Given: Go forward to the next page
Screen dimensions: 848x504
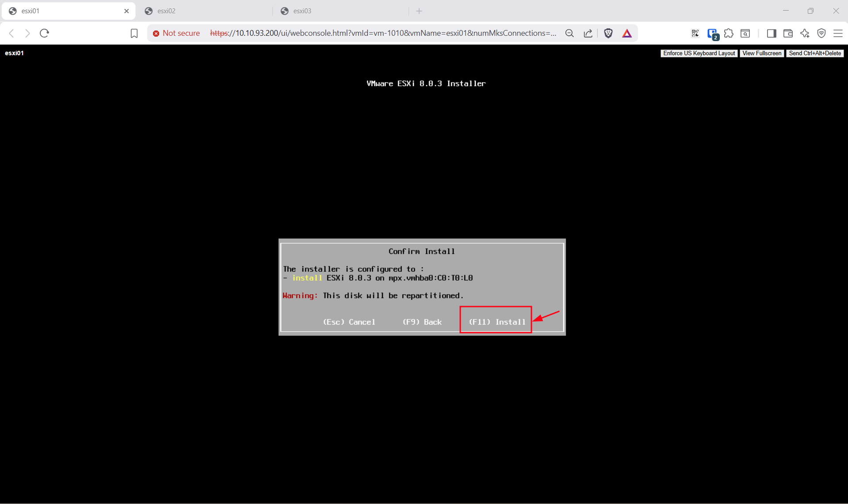Looking at the screenshot, I should click(27, 33).
